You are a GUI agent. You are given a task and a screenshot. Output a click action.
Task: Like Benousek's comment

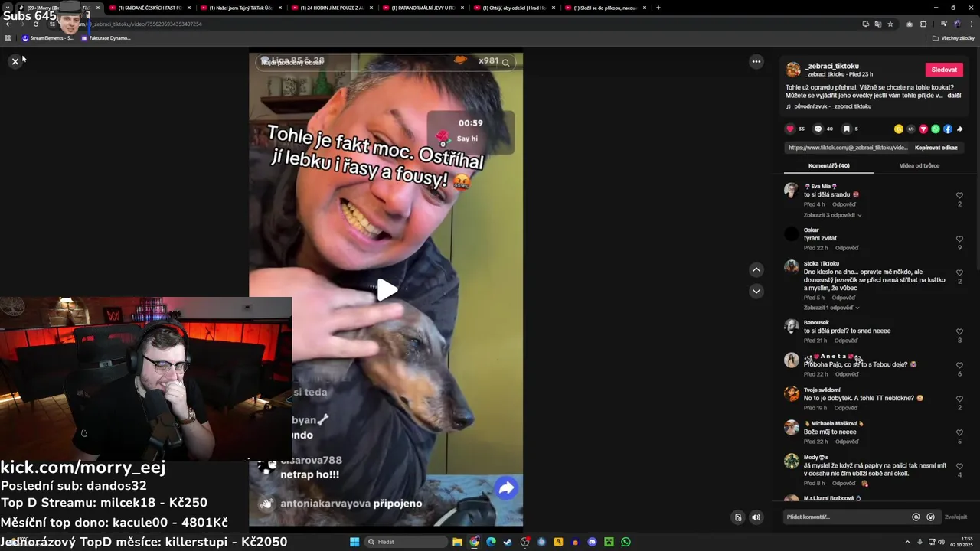[959, 331]
